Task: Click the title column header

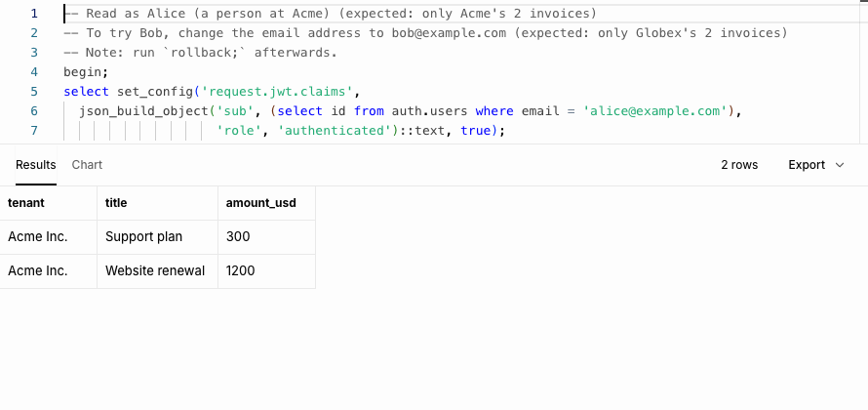Action: (x=158, y=203)
